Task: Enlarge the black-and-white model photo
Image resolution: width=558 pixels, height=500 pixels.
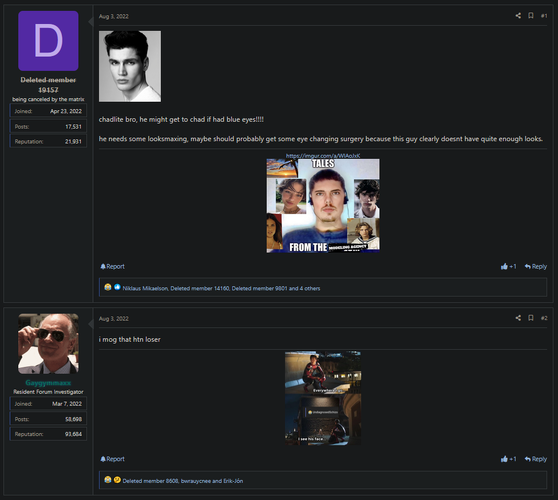Action: [130, 66]
